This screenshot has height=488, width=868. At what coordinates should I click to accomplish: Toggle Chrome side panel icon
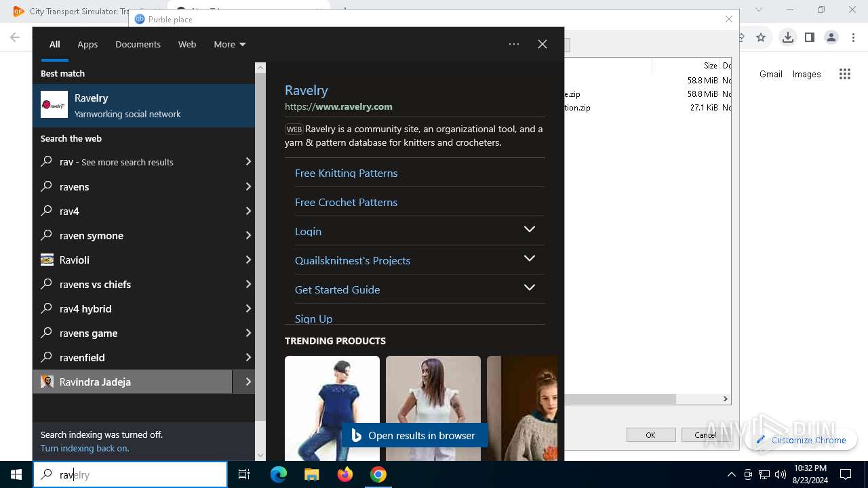(x=809, y=37)
